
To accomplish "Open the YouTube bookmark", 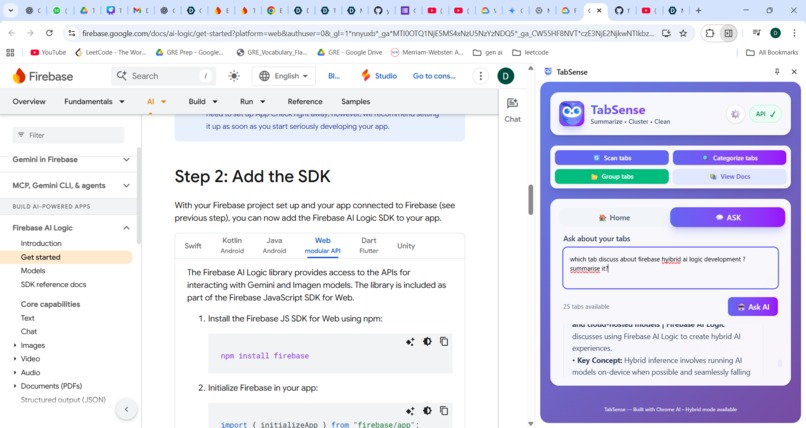I will [48, 52].
